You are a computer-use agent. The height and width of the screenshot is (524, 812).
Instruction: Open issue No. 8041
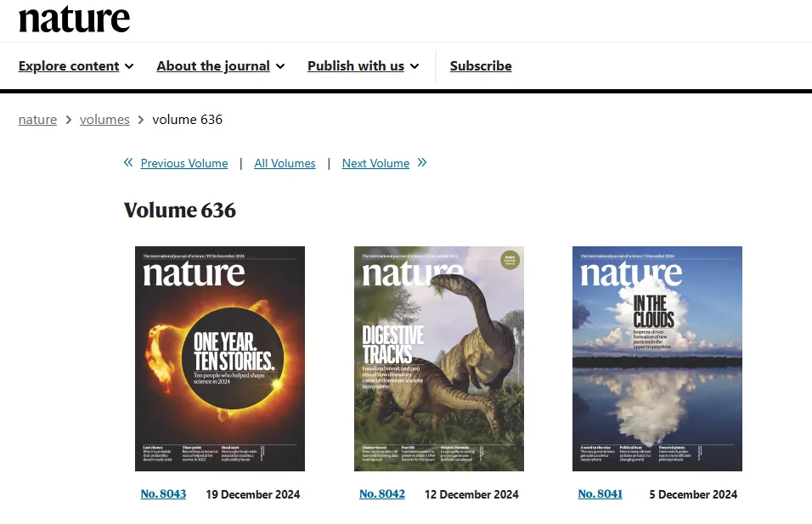pos(601,494)
